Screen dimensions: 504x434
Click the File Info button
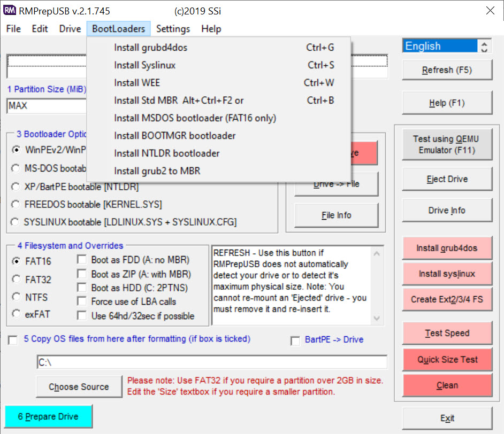[x=336, y=215]
